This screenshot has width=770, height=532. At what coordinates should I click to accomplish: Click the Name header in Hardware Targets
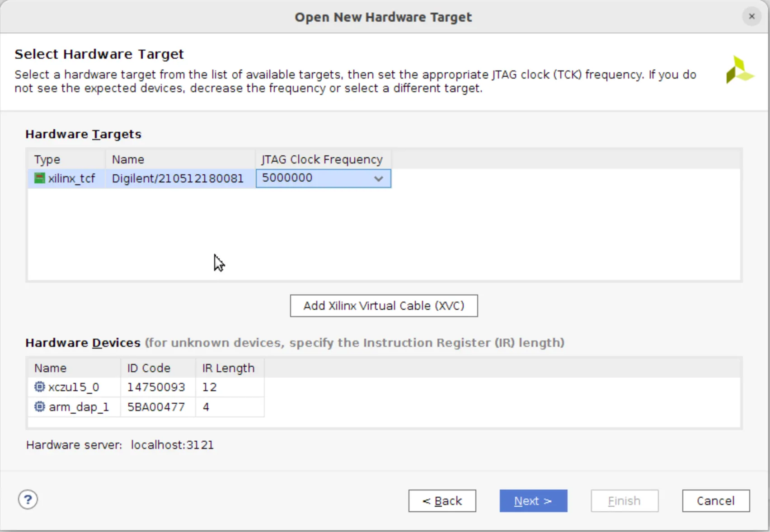click(x=179, y=159)
